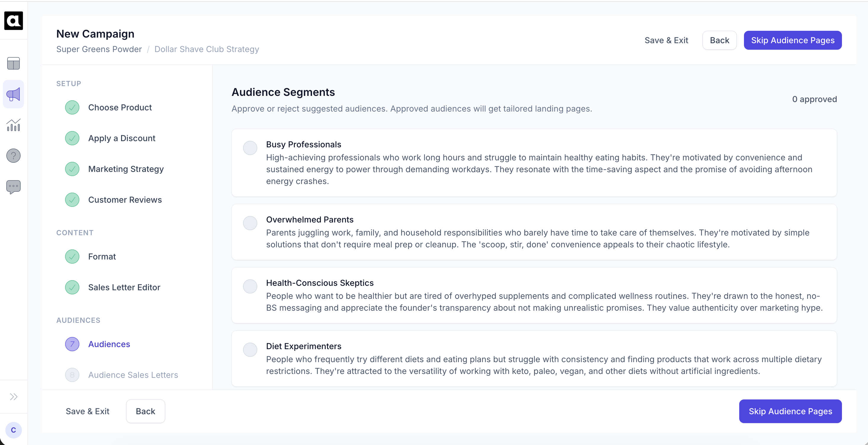Toggle the Diet Experimenters audience segment

[x=250, y=350]
